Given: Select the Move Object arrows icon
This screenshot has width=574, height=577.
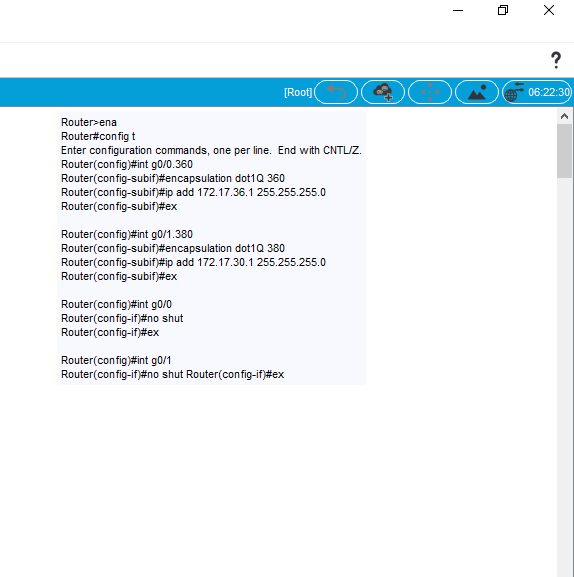Looking at the screenshot, I should (430, 92).
